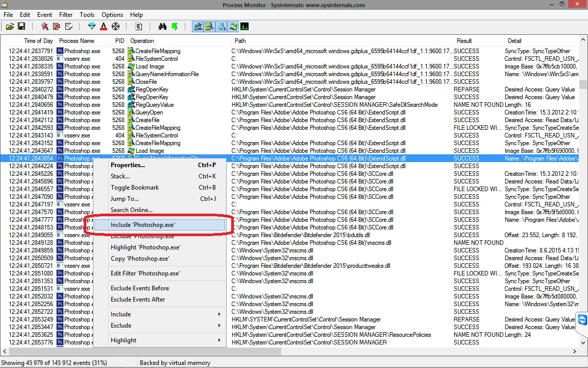Toggle Show Registry Activity toolbar button

pyautogui.click(x=198, y=26)
